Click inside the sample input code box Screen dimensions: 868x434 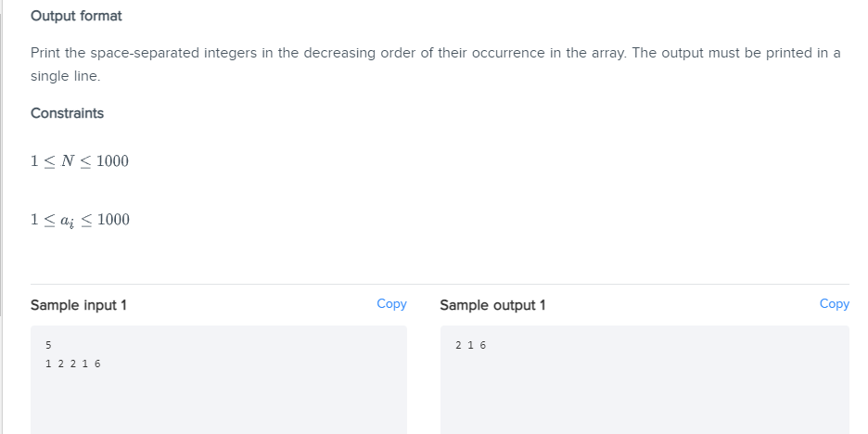tap(219, 380)
